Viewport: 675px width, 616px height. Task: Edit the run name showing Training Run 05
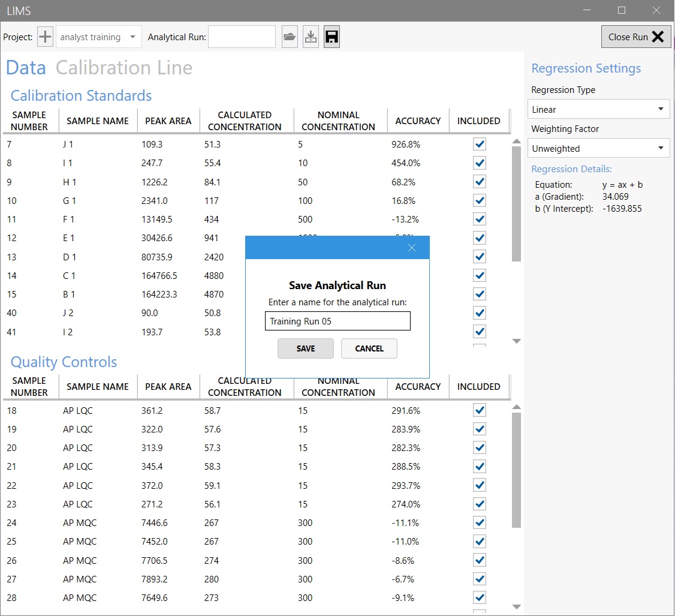click(337, 321)
